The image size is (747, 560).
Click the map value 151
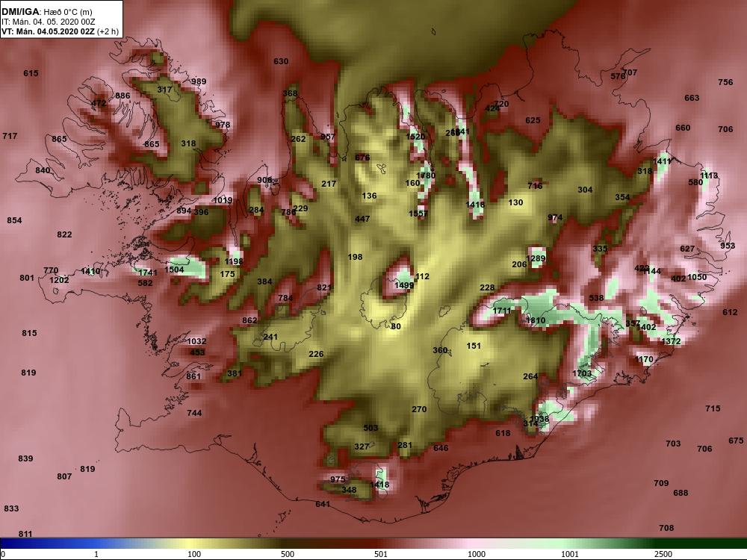(474, 346)
